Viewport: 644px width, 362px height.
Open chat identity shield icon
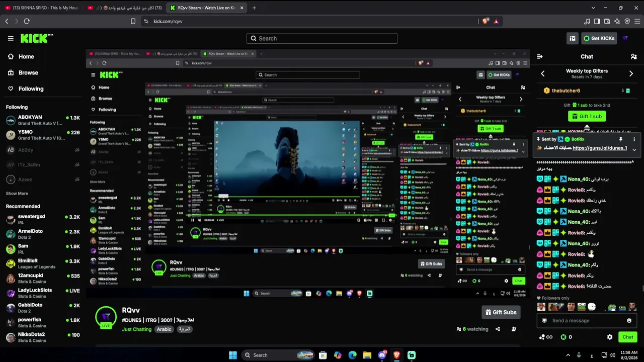(544, 321)
